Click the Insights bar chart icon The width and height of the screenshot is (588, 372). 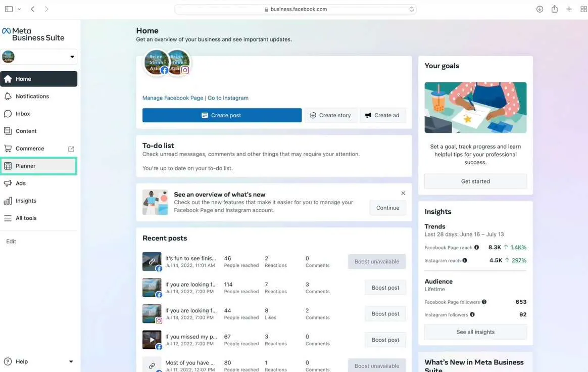(8, 201)
